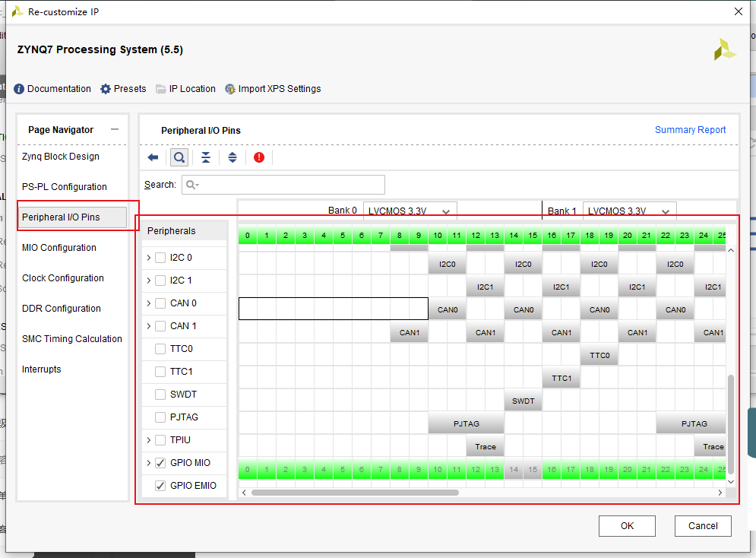
Task: Enable the TTC0 checkbox
Action: (160, 349)
